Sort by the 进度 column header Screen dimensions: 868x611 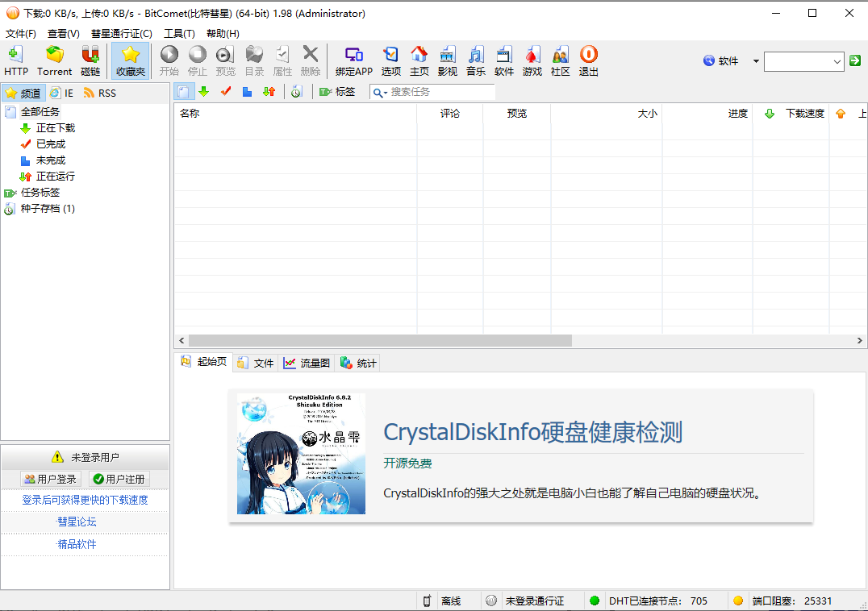[707, 114]
